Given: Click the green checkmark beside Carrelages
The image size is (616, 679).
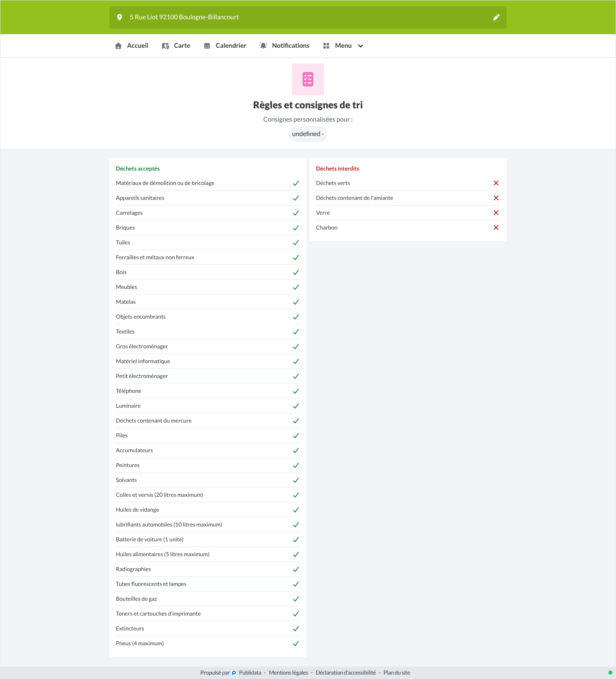Looking at the screenshot, I should tap(296, 213).
